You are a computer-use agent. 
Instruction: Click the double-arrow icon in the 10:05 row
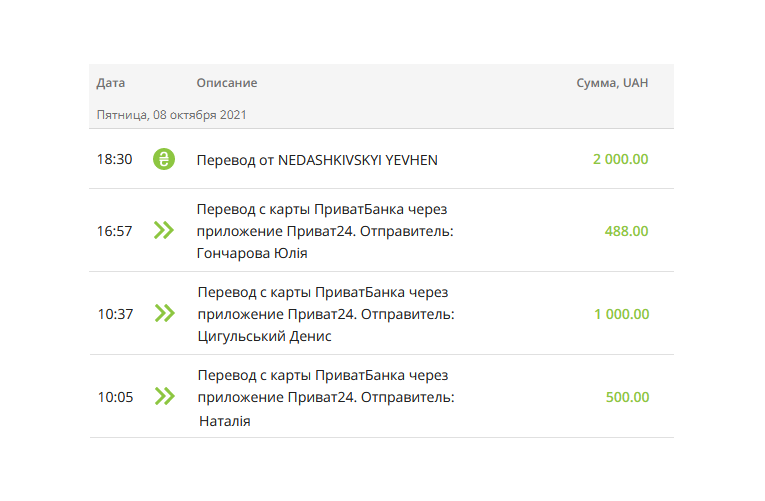point(165,396)
